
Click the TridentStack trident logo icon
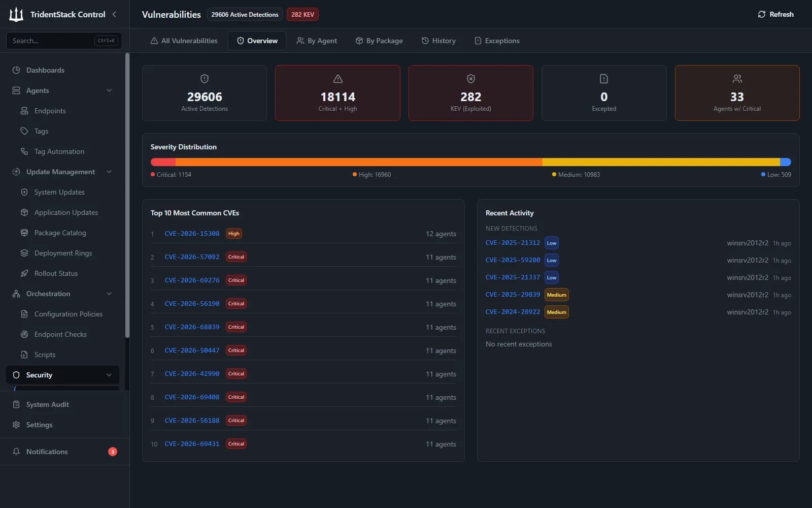(16, 14)
